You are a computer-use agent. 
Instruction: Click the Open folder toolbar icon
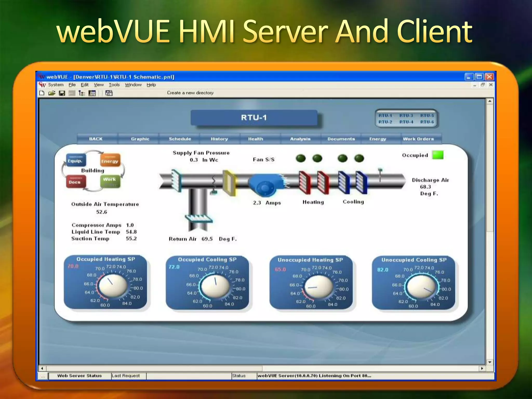pyautogui.click(x=52, y=93)
